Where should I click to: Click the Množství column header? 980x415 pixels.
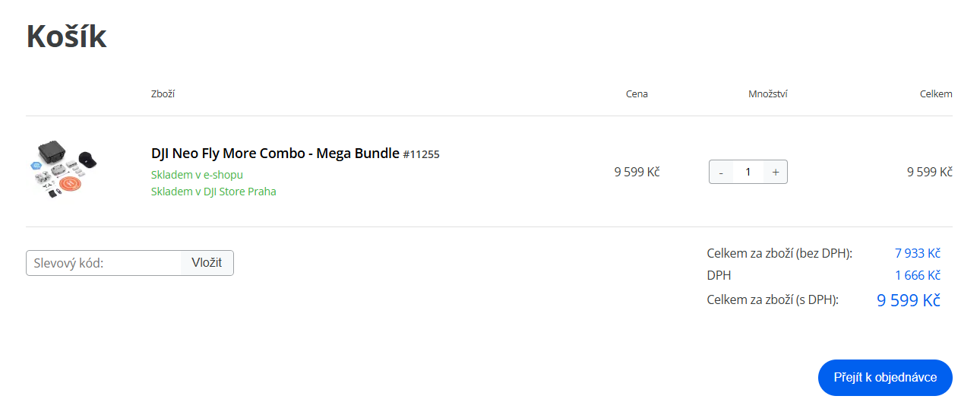pyautogui.click(x=767, y=94)
